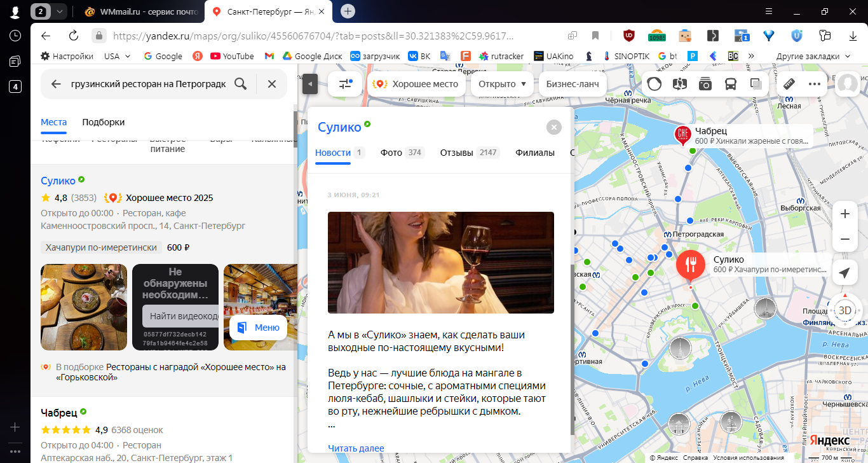Go back in the browser
The image size is (868, 463).
point(45,36)
